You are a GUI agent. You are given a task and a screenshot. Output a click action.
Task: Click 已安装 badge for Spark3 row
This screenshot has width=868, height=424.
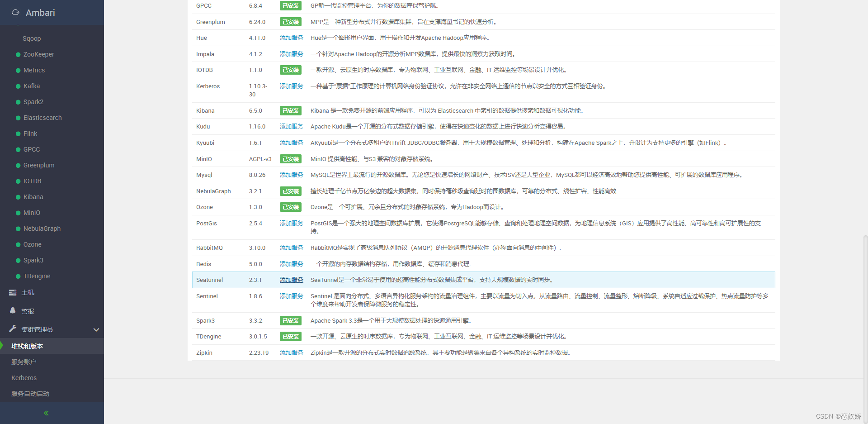coord(291,321)
